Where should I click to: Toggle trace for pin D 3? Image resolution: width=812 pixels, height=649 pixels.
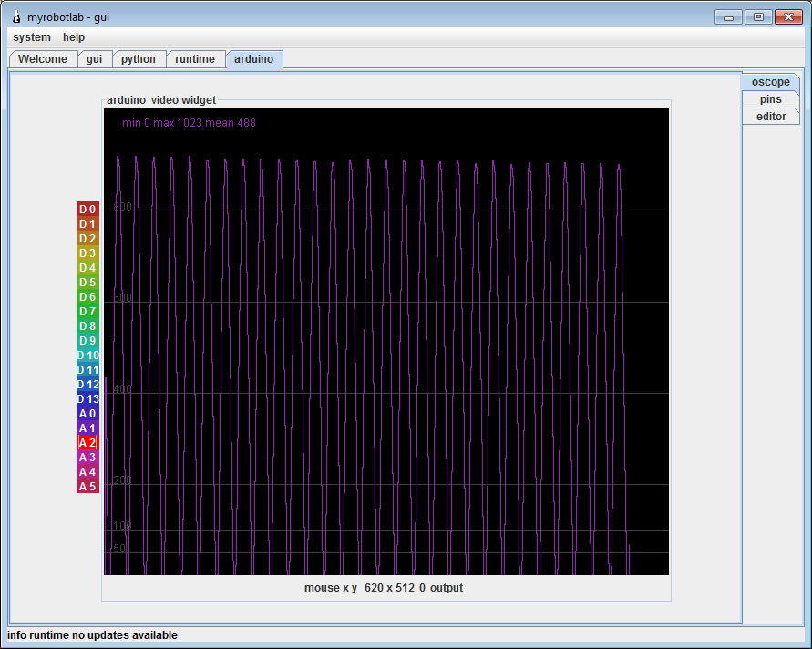point(88,252)
